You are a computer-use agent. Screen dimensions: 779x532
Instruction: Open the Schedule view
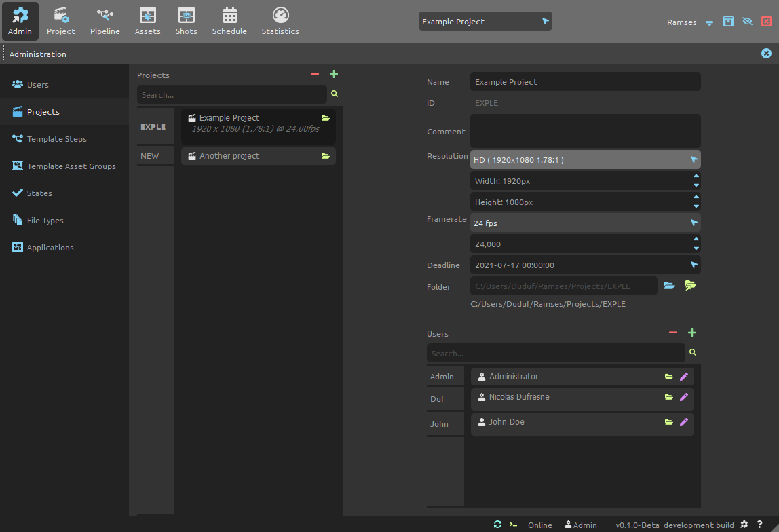229,21
